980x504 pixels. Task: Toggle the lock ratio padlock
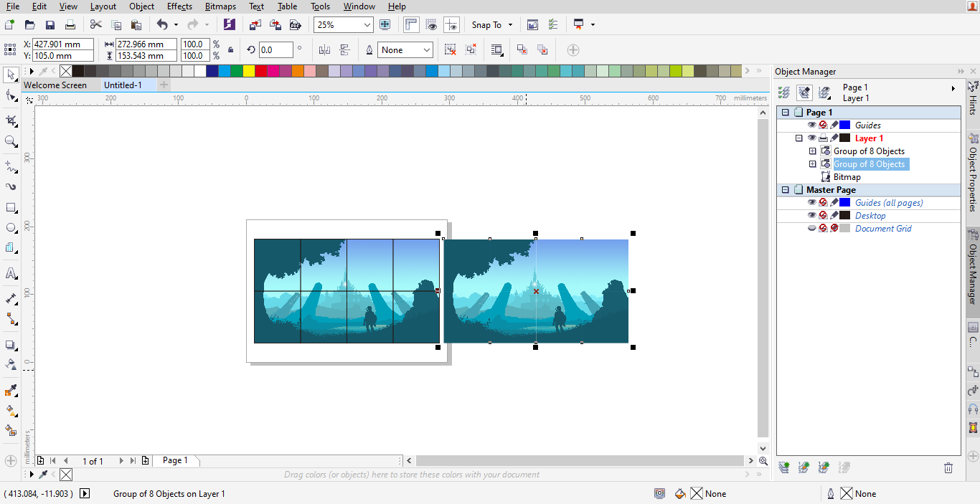230,50
